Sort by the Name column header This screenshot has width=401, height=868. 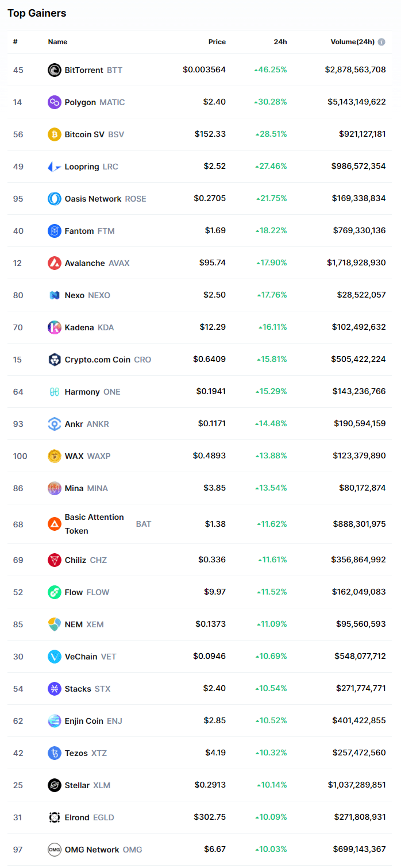pyautogui.click(x=57, y=42)
